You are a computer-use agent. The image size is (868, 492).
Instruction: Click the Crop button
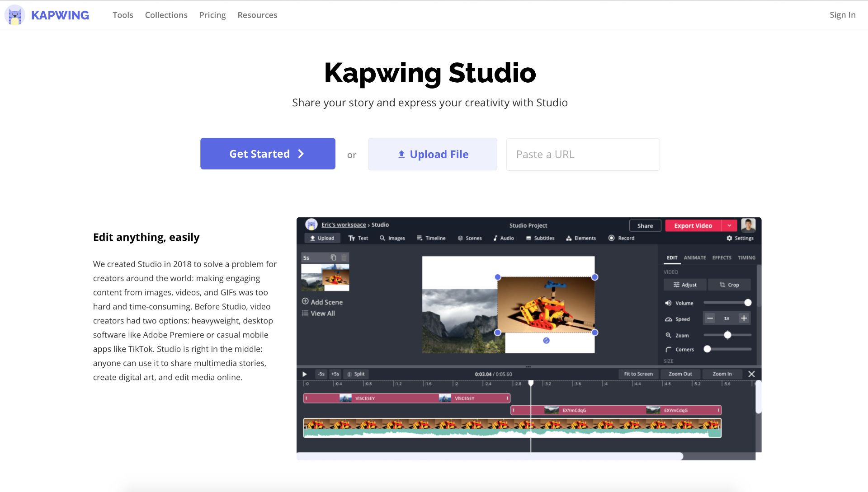click(x=729, y=285)
